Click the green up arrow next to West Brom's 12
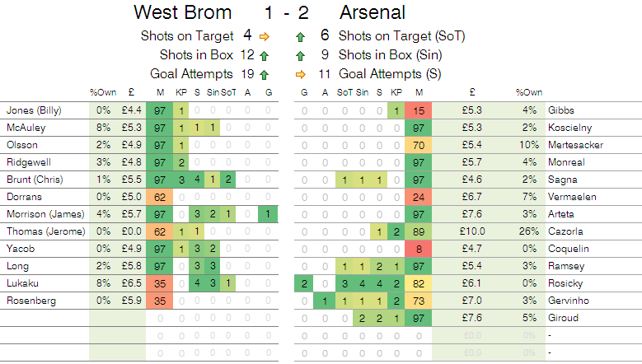The width and height of the screenshot is (642, 364). pos(265,55)
